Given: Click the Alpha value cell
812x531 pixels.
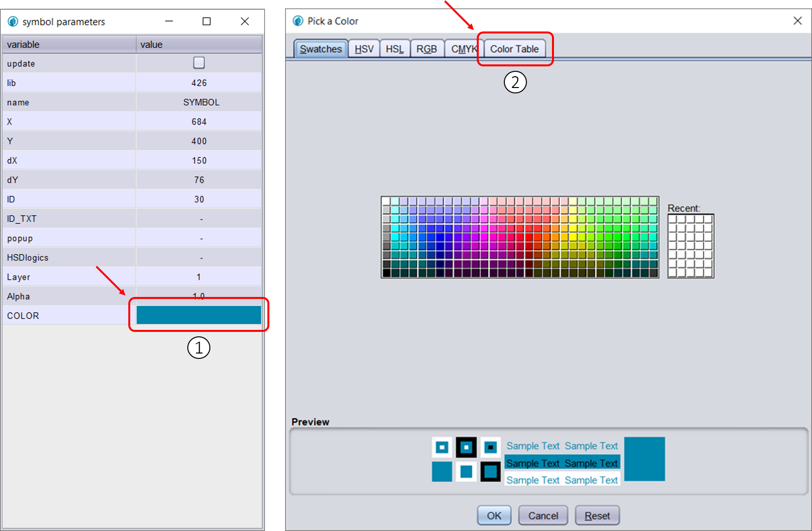Looking at the screenshot, I should pyautogui.click(x=199, y=296).
